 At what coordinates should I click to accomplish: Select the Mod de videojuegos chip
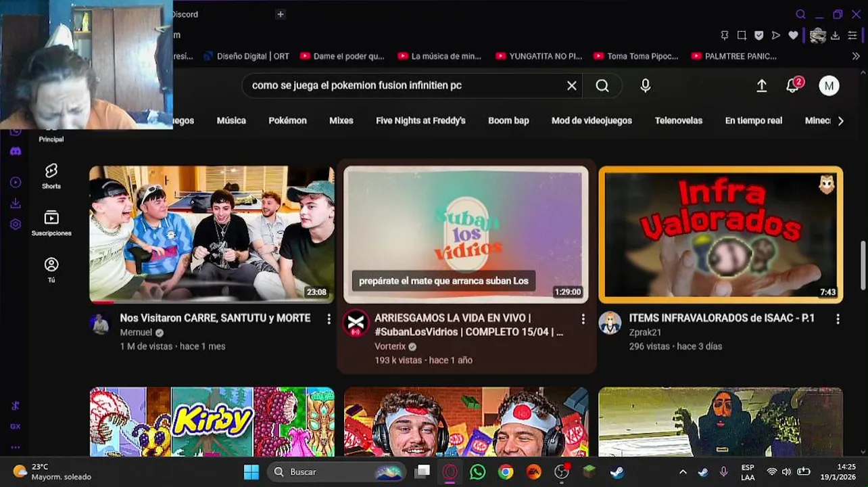pos(592,120)
